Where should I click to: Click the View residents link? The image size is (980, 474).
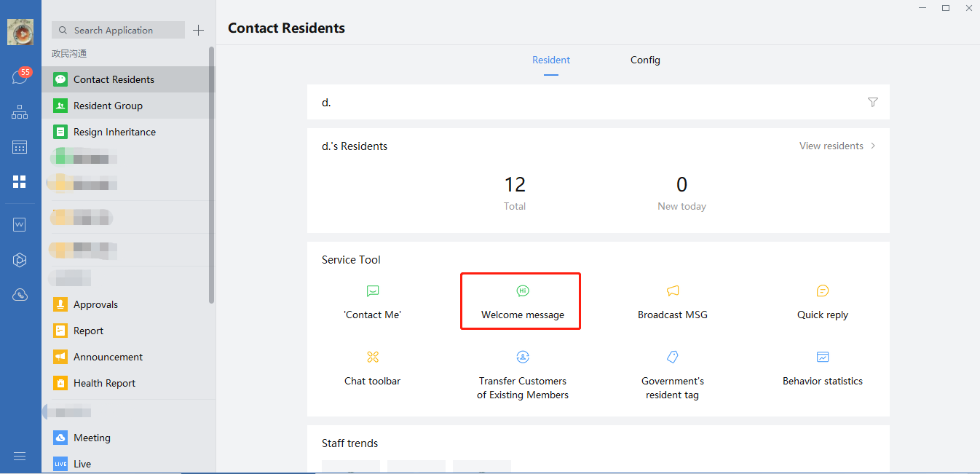click(837, 146)
